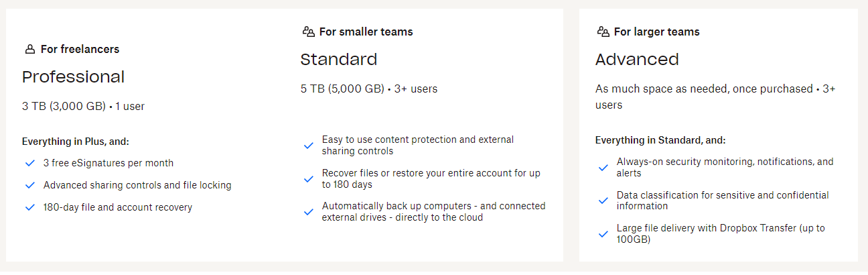This screenshot has height=275, width=868.
Task: Click checkmark beside Recover files or restore
Action: click(308, 178)
